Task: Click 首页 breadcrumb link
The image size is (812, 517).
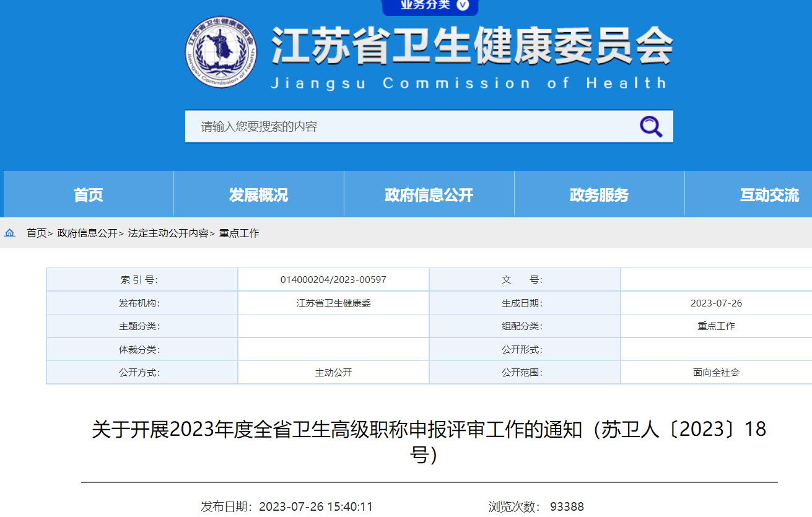Action: [36, 233]
